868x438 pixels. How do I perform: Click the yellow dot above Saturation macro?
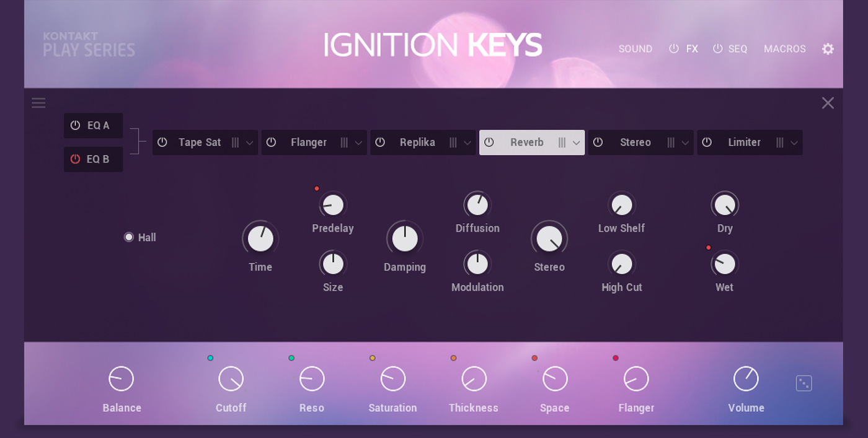pyautogui.click(x=373, y=358)
